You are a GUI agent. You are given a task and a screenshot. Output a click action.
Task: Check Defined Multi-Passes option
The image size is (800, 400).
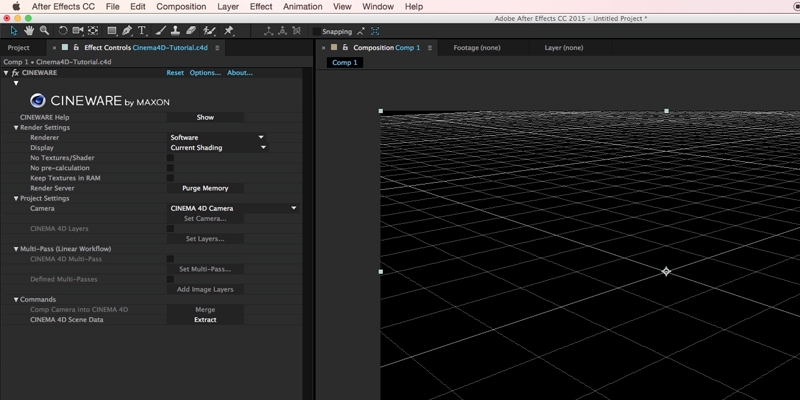[170, 280]
